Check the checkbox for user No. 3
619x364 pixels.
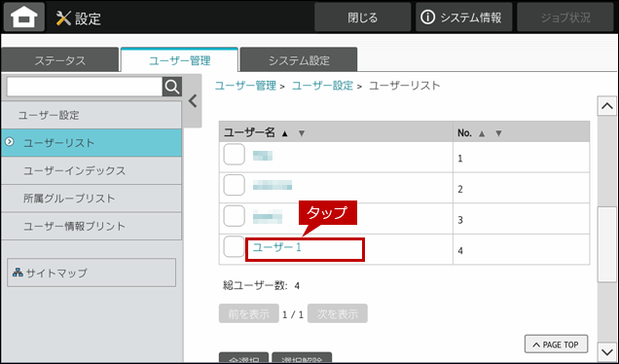point(235,216)
